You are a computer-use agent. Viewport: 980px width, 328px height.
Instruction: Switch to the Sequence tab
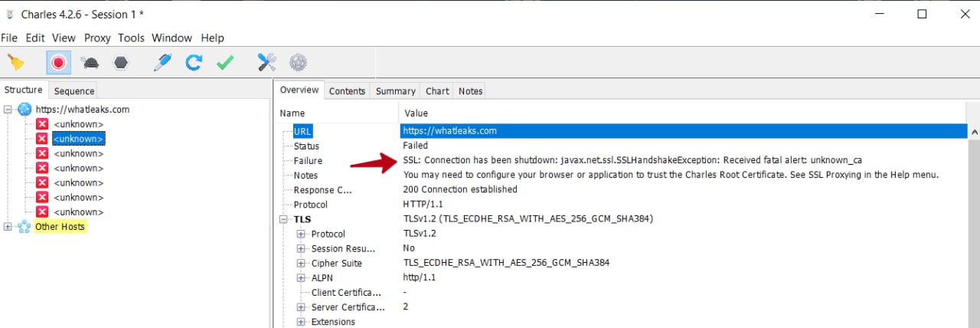click(x=74, y=90)
